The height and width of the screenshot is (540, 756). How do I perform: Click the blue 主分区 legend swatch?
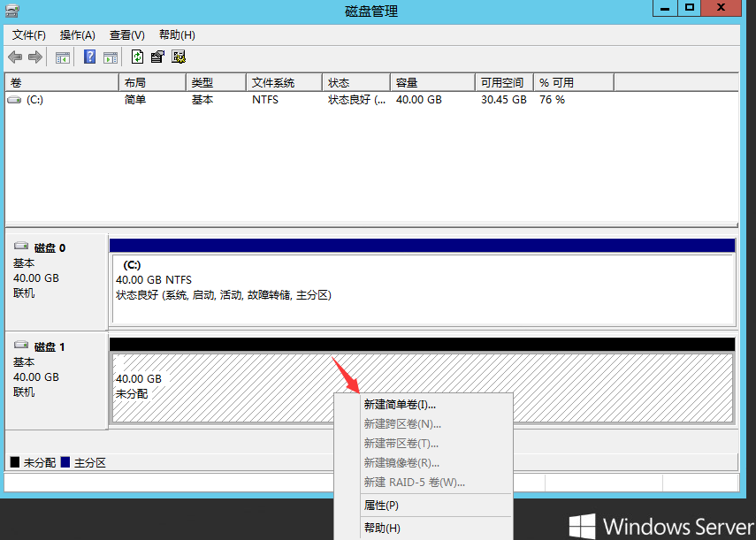pyautogui.click(x=65, y=462)
